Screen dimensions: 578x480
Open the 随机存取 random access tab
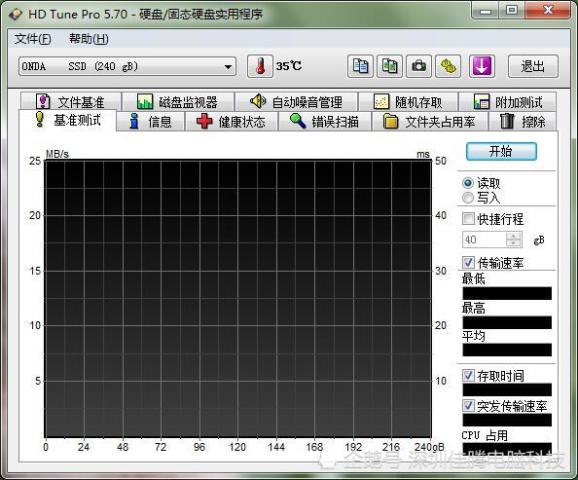coord(408,102)
